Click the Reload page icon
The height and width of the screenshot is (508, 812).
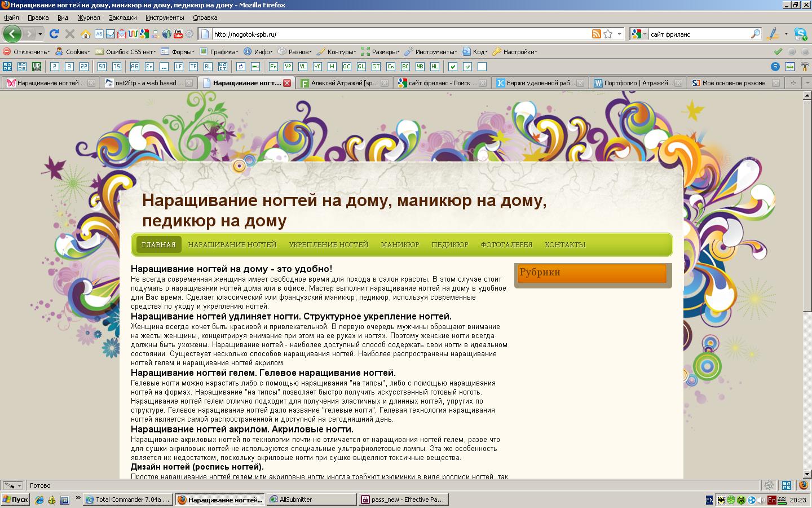(x=54, y=34)
